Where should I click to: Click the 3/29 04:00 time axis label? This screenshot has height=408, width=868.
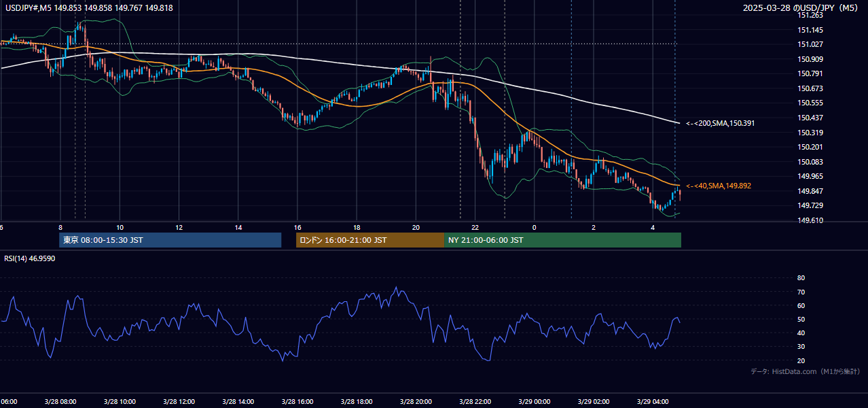point(653,401)
